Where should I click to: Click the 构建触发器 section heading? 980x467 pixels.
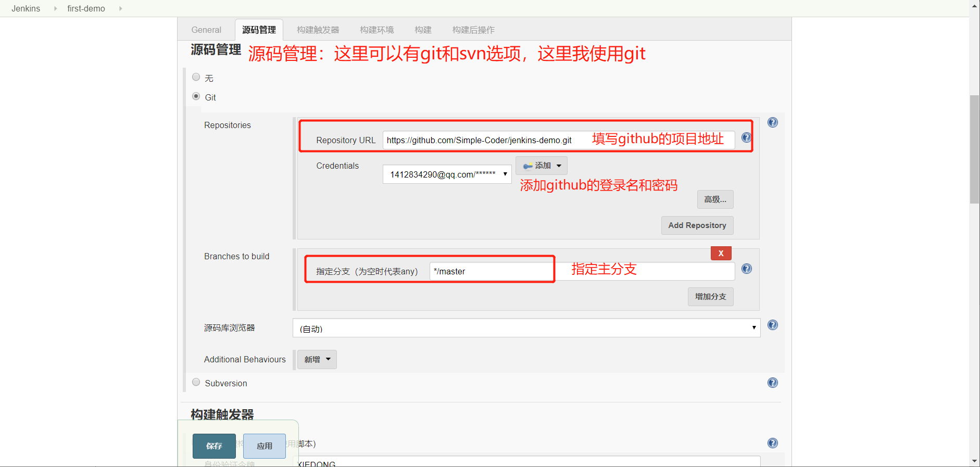[x=222, y=414]
